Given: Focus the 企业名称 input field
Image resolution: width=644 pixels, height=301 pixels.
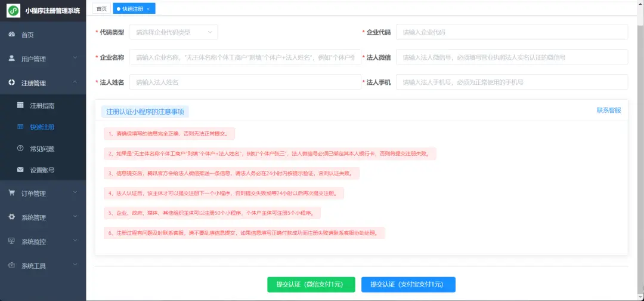Looking at the screenshot, I should 245,57.
